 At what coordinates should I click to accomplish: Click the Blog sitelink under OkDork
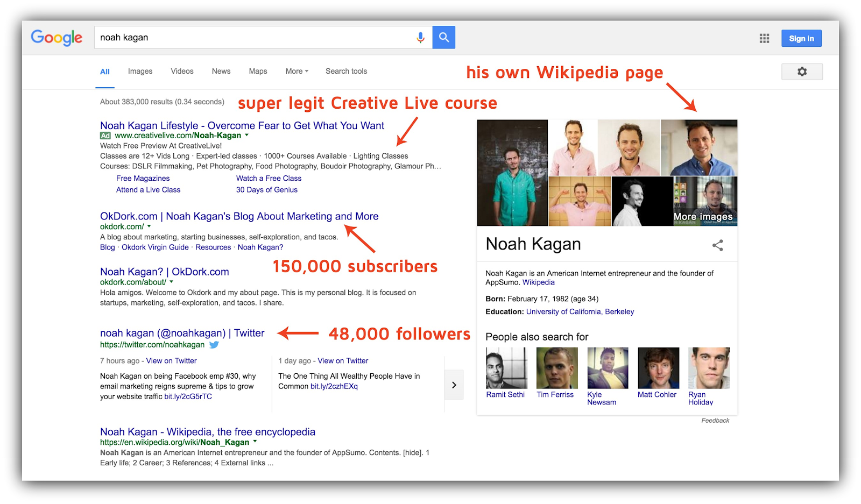[x=107, y=247]
